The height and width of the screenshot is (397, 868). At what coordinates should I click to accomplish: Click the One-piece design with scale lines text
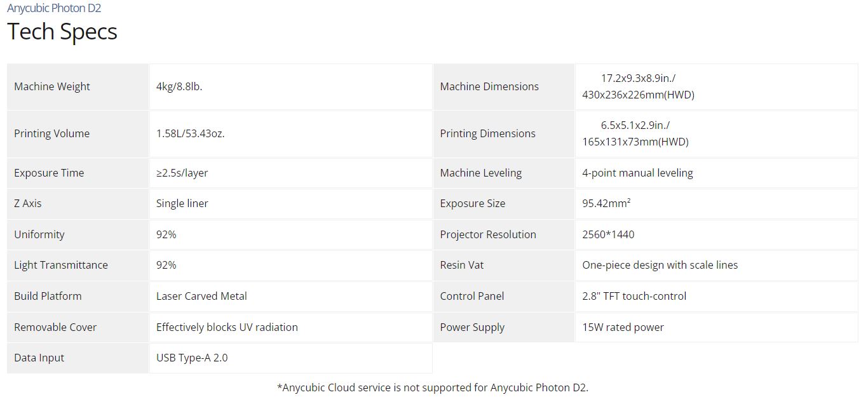(660, 265)
